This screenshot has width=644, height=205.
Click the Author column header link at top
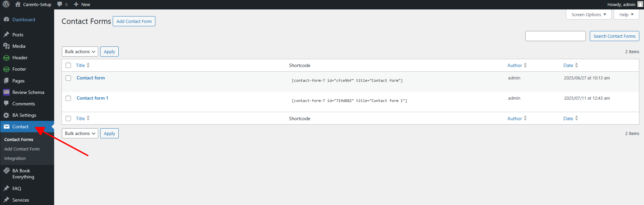click(x=515, y=65)
